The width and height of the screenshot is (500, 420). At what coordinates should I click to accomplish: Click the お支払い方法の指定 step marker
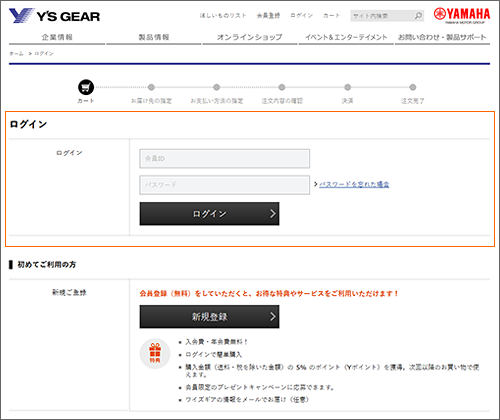tap(216, 87)
